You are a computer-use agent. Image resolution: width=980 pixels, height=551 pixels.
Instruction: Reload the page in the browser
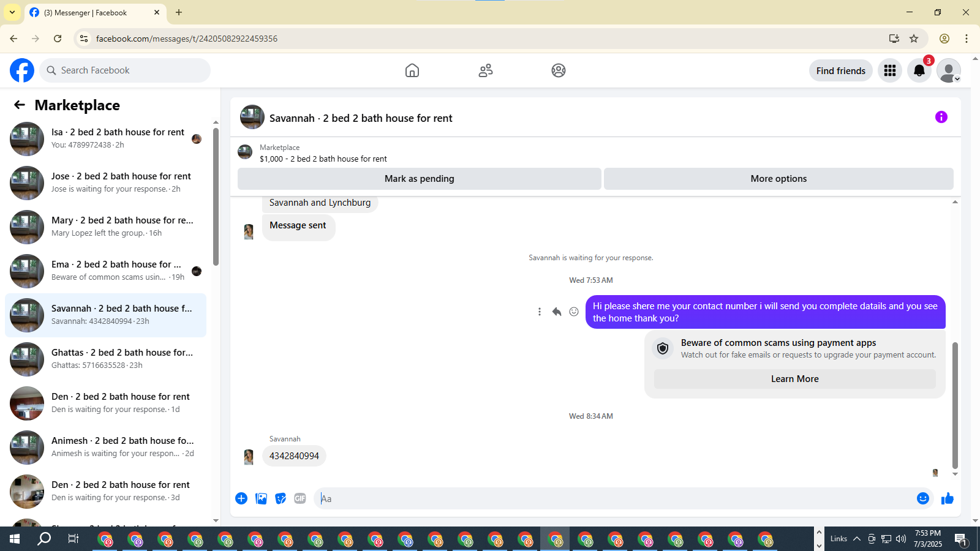tap(58, 39)
